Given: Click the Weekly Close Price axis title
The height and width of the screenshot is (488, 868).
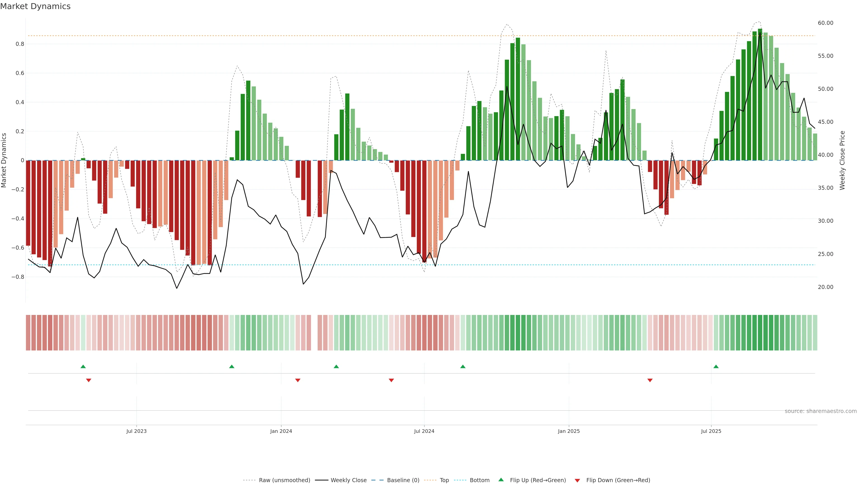Looking at the screenshot, I should click(x=842, y=160).
